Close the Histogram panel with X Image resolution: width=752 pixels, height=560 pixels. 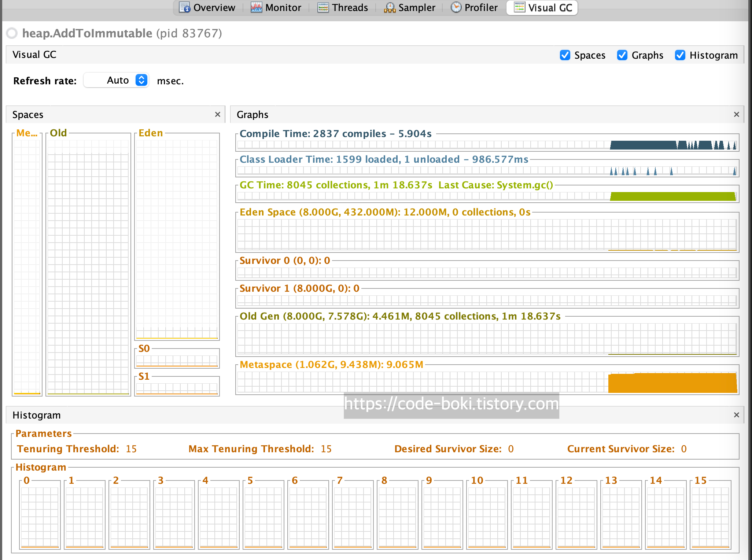point(736,415)
